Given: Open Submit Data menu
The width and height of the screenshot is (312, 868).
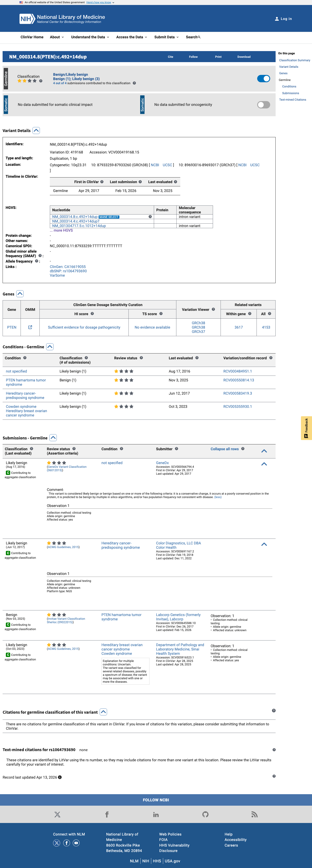Looking at the screenshot, I should tap(166, 37).
